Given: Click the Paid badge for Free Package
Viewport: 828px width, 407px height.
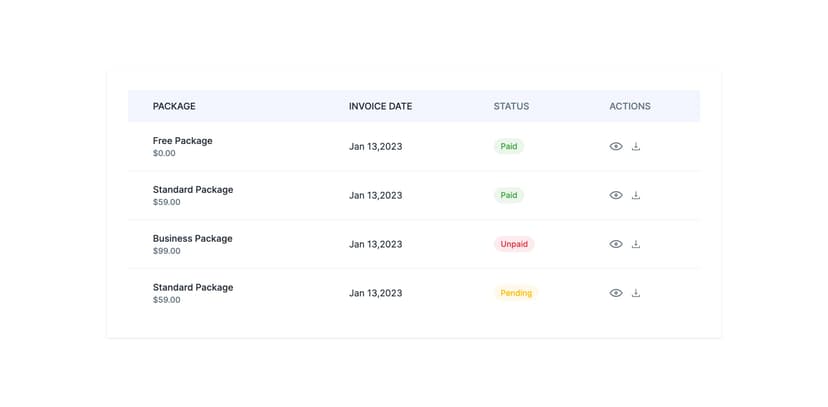Looking at the screenshot, I should pyautogui.click(x=509, y=146).
